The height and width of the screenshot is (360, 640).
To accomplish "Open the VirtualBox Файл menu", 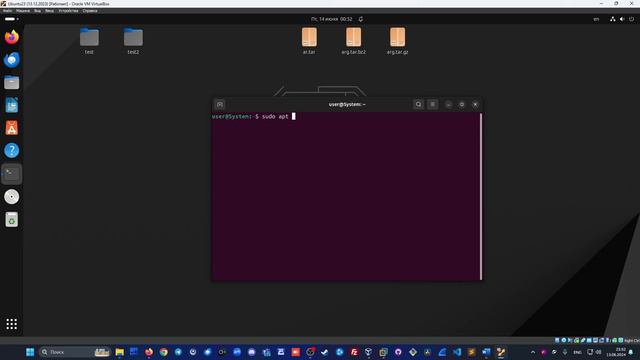I will (x=7, y=11).
